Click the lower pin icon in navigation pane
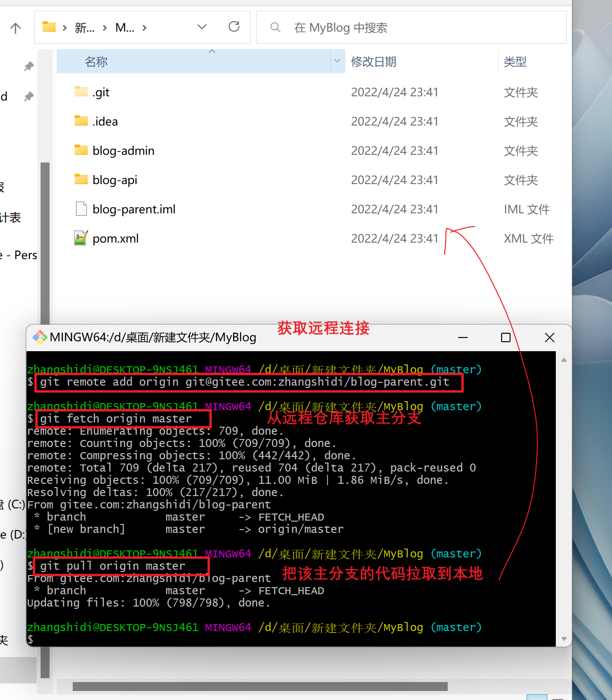The width and height of the screenshot is (612, 700). click(x=29, y=97)
